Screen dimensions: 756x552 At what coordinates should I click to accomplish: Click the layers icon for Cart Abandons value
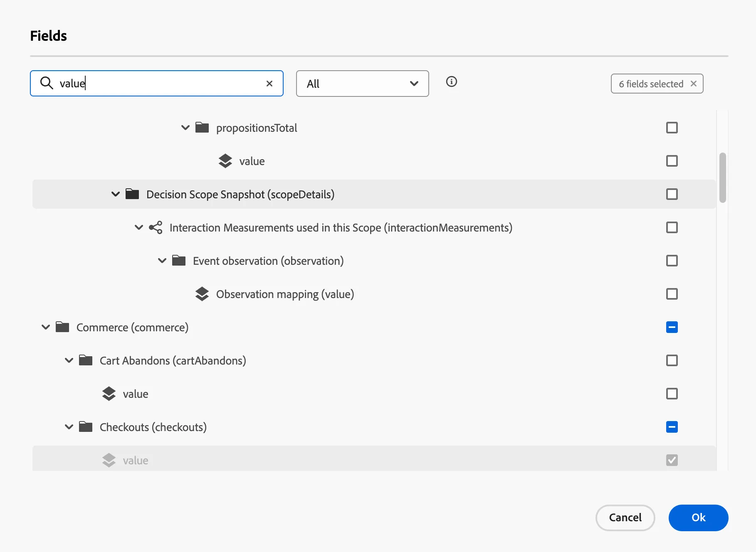tap(109, 394)
